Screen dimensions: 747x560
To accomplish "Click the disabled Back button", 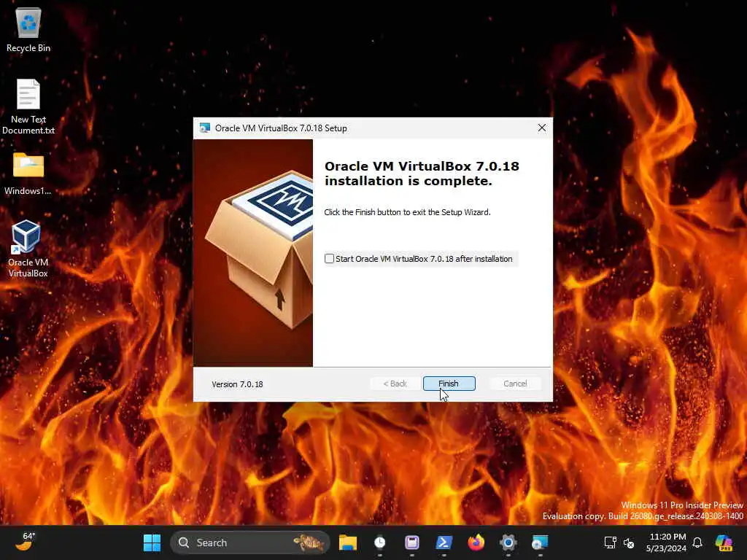I will [x=395, y=384].
